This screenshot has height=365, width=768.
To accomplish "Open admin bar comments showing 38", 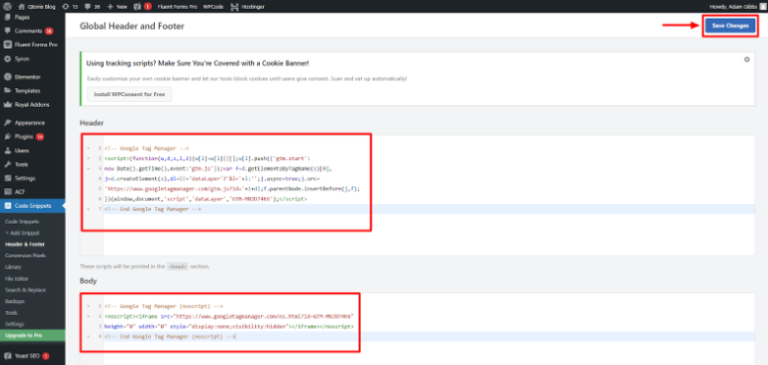I will [x=92, y=7].
